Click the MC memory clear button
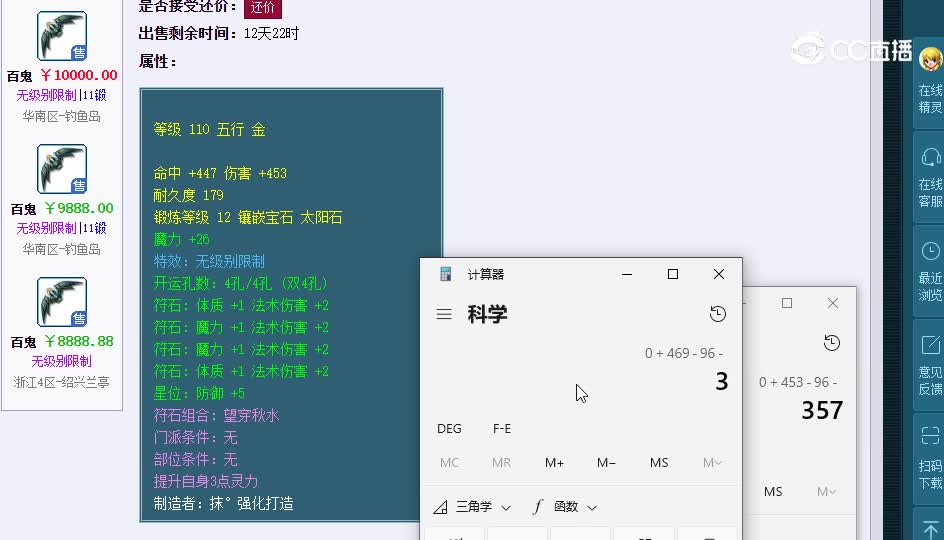This screenshot has height=540, width=944. click(x=449, y=462)
